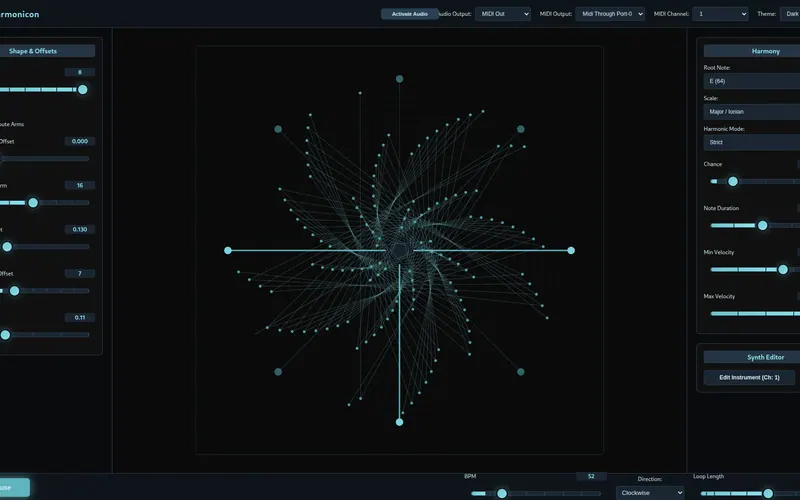Click the Edit Instrument (Ch: 1) button
The width and height of the screenshot is (800, 500).
(749, 378)
